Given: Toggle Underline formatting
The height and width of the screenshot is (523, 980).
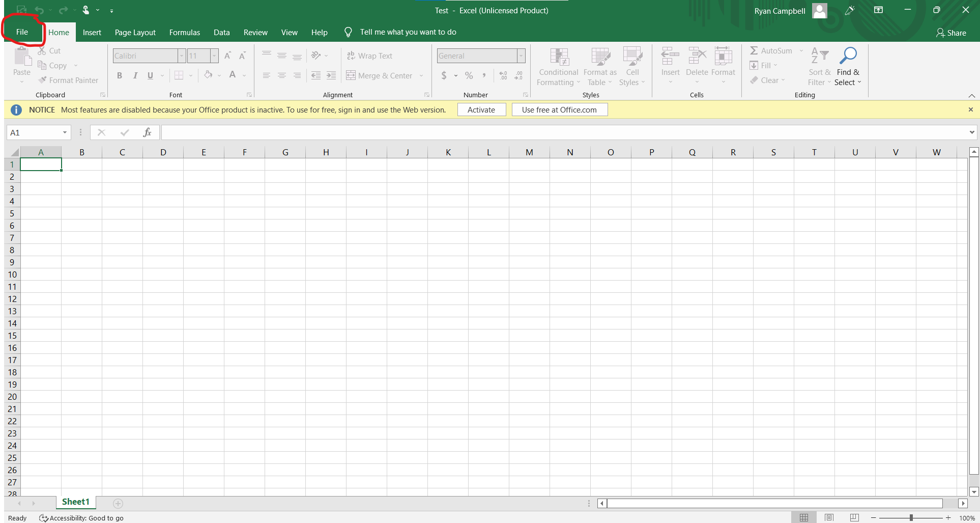Looking at the screenshot, I should pyautogui.click(x=150, y=75).
